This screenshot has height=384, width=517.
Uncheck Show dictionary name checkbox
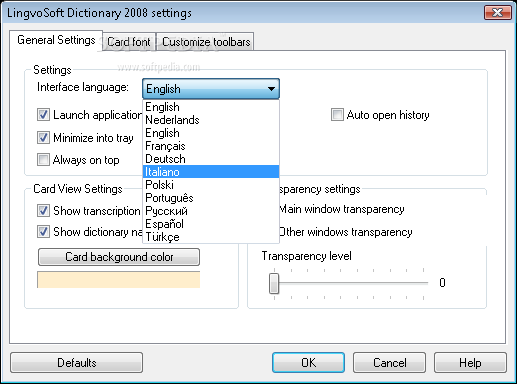pos(43,232)
